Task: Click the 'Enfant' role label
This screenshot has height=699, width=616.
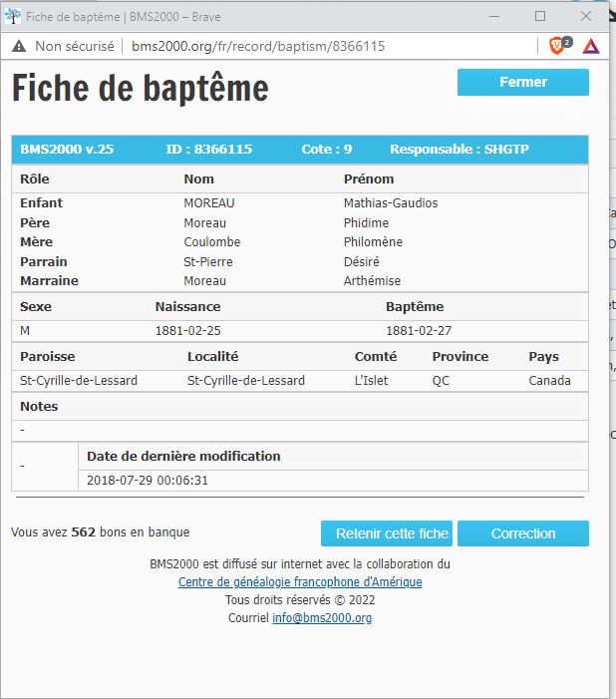Action: click(x=42, y=203)
